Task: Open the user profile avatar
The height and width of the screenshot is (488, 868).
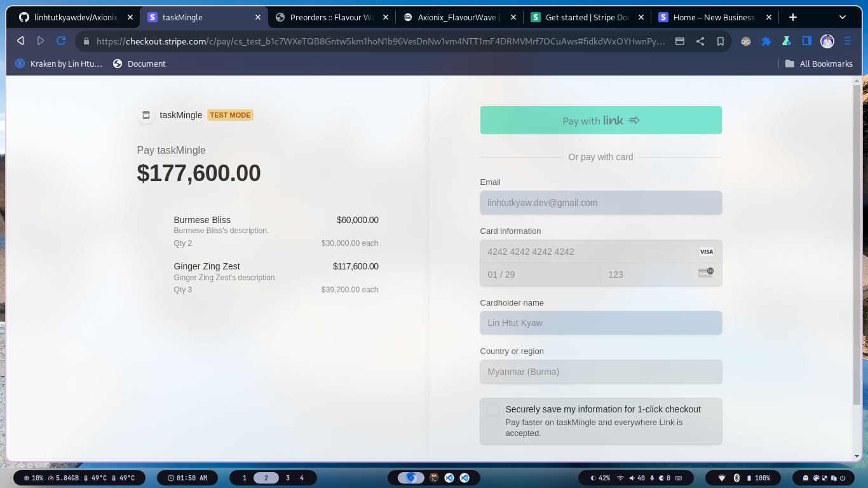Action: click(827, 41)
